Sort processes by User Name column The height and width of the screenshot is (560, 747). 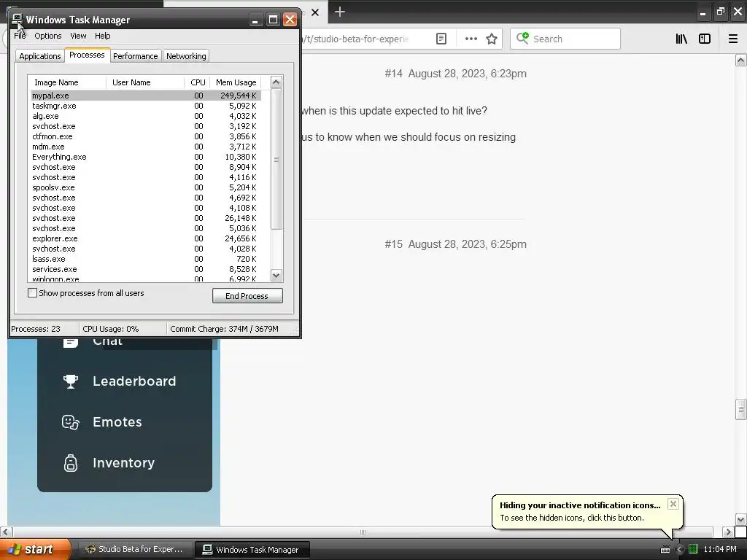point(145,82)
